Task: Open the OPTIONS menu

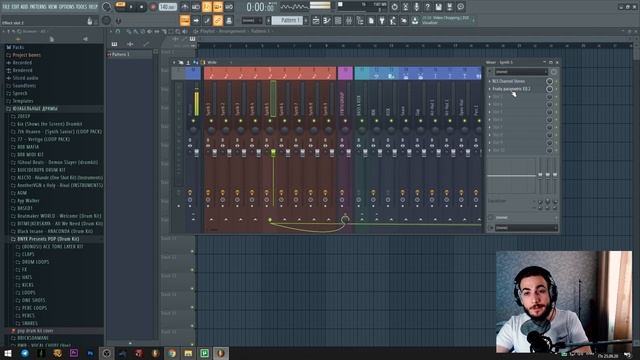Action: pyautogui.click(x=67, y=7)
